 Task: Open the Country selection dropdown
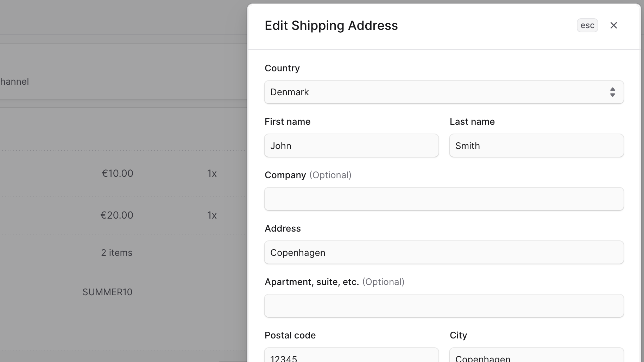click(x=444, y=92)
